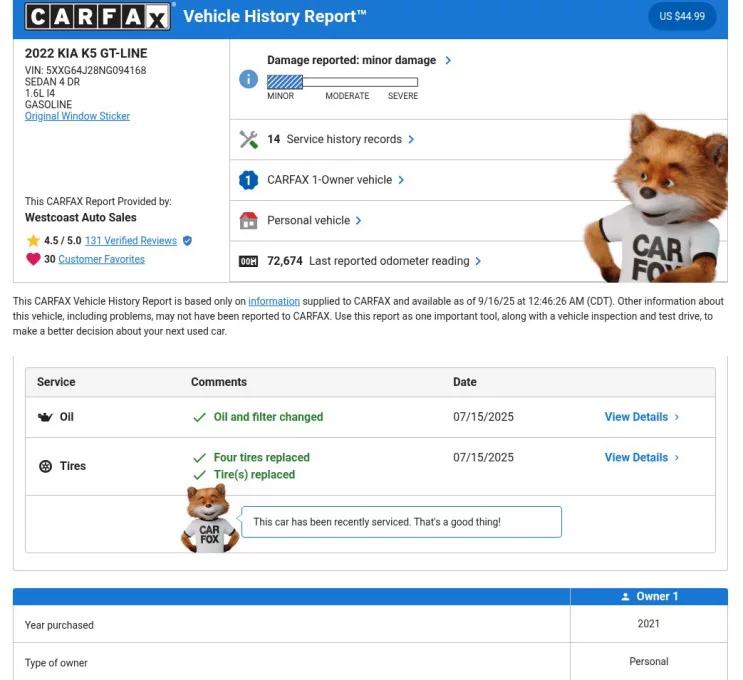Open 131 Verified Reviews link

[131, 241]
